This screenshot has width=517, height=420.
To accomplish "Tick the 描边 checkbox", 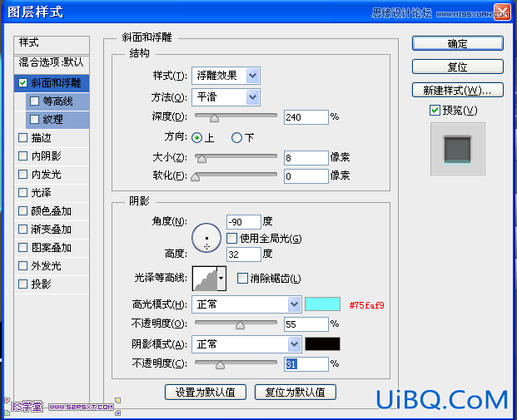I will click(22, 138).
